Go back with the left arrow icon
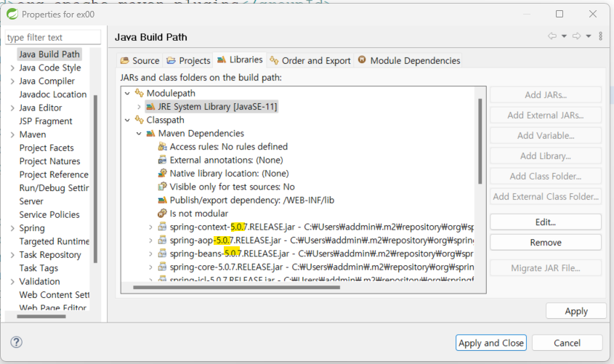This screenshot has height=364, width=614. point(552,36)
